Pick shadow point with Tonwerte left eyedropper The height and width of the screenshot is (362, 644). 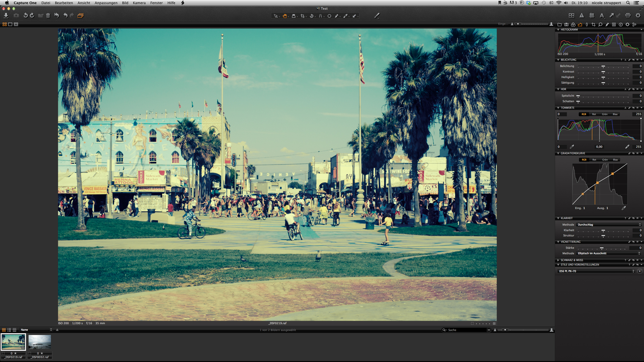[572, 147]
